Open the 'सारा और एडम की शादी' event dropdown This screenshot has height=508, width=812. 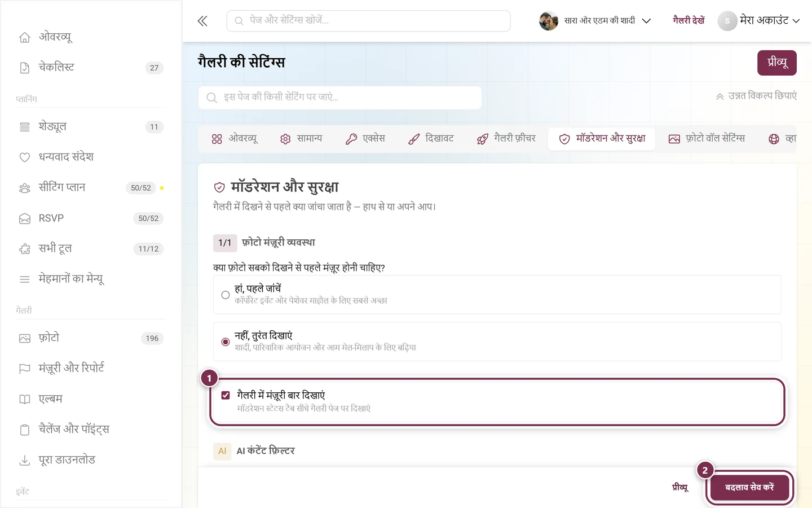coord(595,21)
